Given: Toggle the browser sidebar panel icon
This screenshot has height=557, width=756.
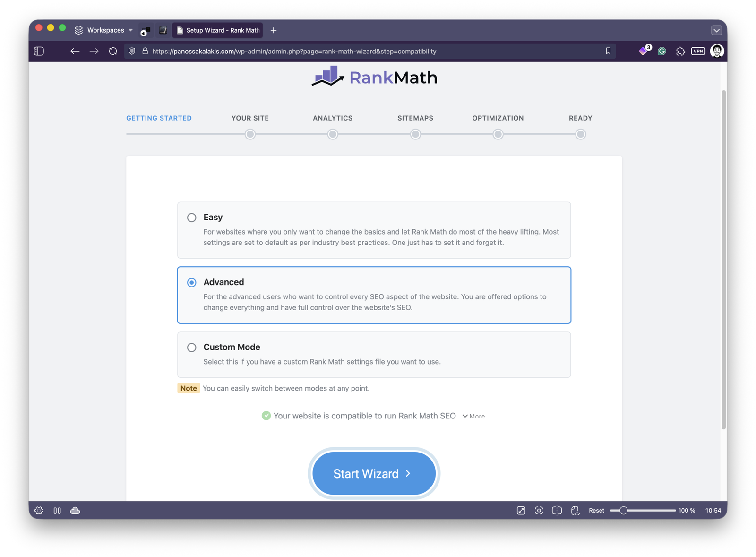Looking at the screenshot, I should pos(39,51).
